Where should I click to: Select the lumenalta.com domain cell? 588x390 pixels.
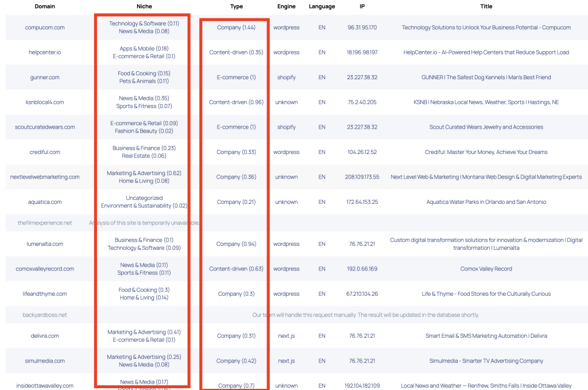pyautogui.click(x=45, y=244)
